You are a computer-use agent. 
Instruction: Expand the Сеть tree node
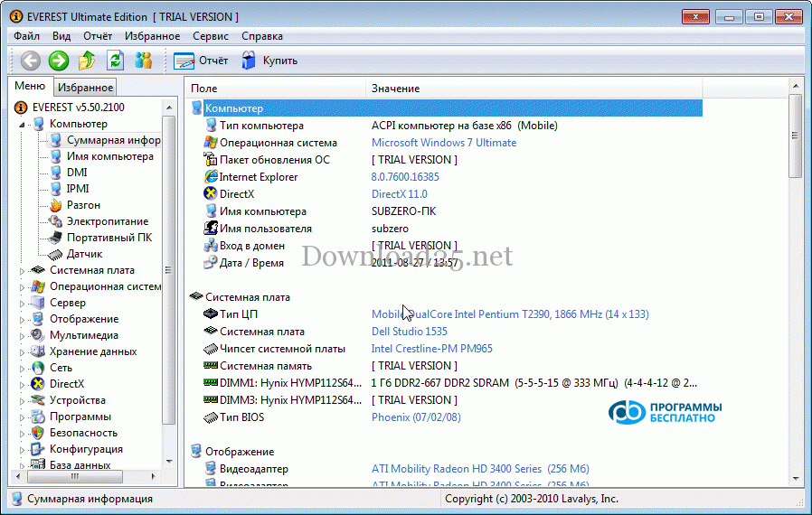pos(22,369)
